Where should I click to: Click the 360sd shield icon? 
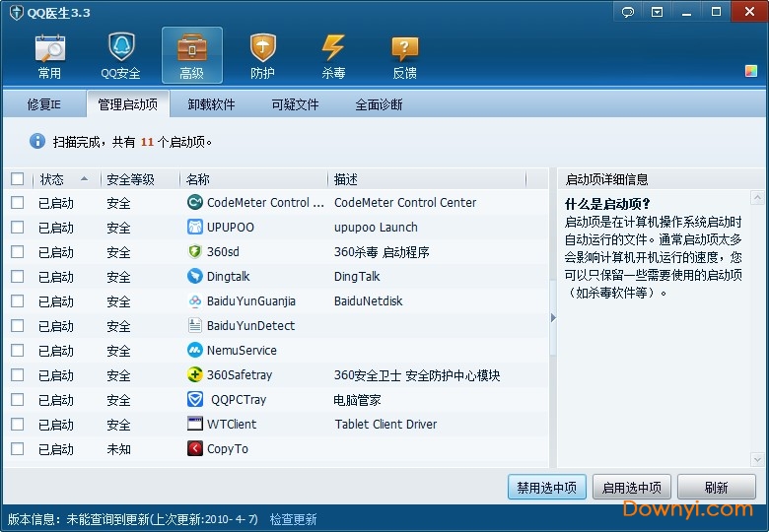point(194,251)
